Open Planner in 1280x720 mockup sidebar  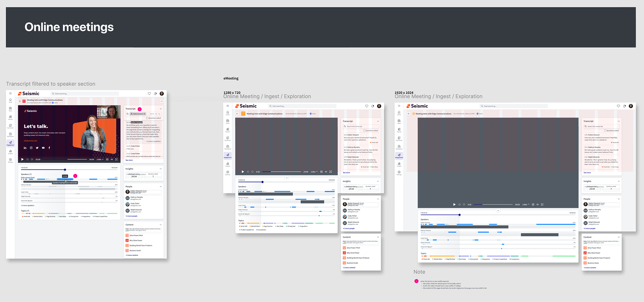[x=228, y=130]
